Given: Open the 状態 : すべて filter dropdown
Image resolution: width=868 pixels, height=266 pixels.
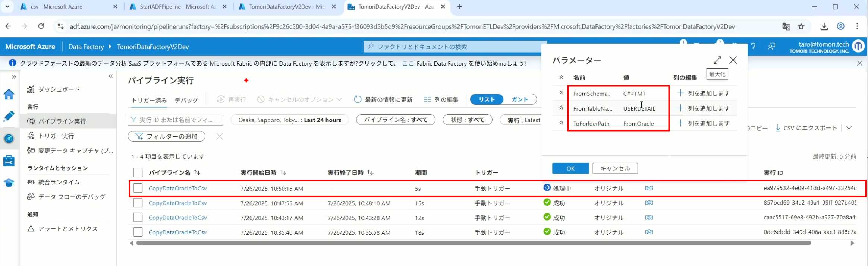Looking at the screenshot, I should pyautogui.click(x=467, y=120).
